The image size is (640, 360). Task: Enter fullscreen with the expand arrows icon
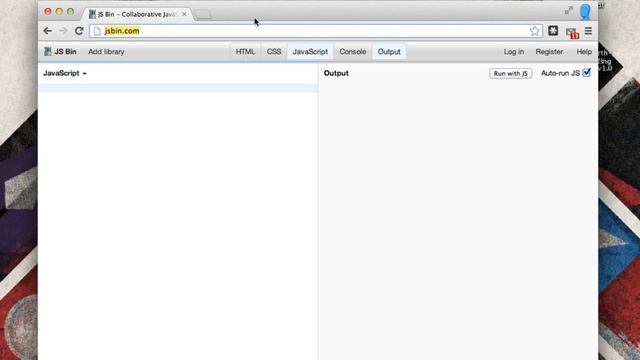click(569, 11)
